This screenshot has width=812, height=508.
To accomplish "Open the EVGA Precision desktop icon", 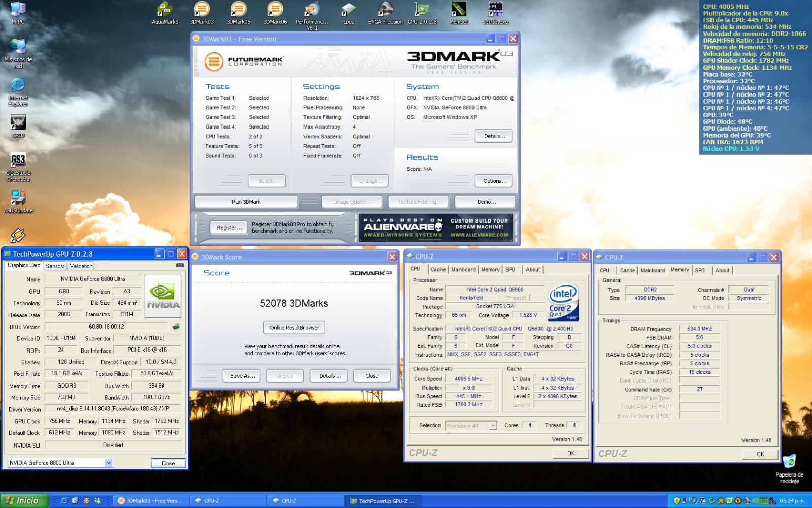I will [386, 13].
